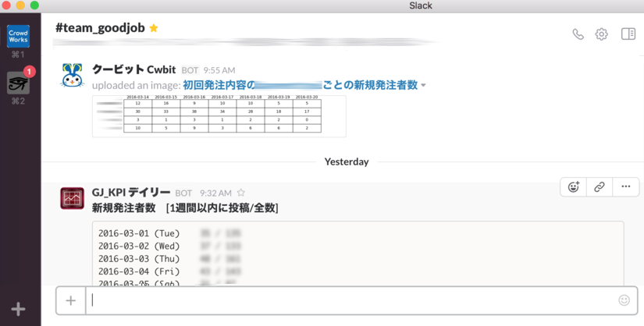Select the 2016-03-04 (Fri) line
The width and height of the screenshot is (644, 326).
[169, 271]
